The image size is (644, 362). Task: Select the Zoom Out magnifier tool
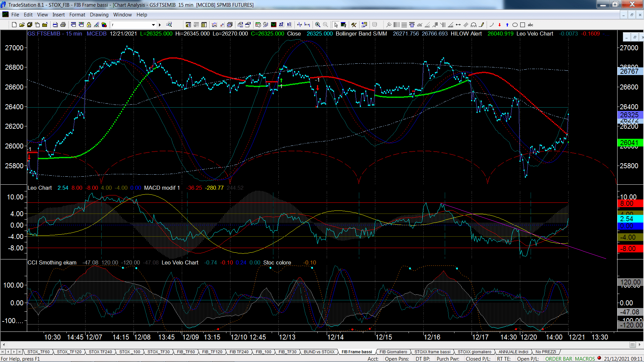325,25
